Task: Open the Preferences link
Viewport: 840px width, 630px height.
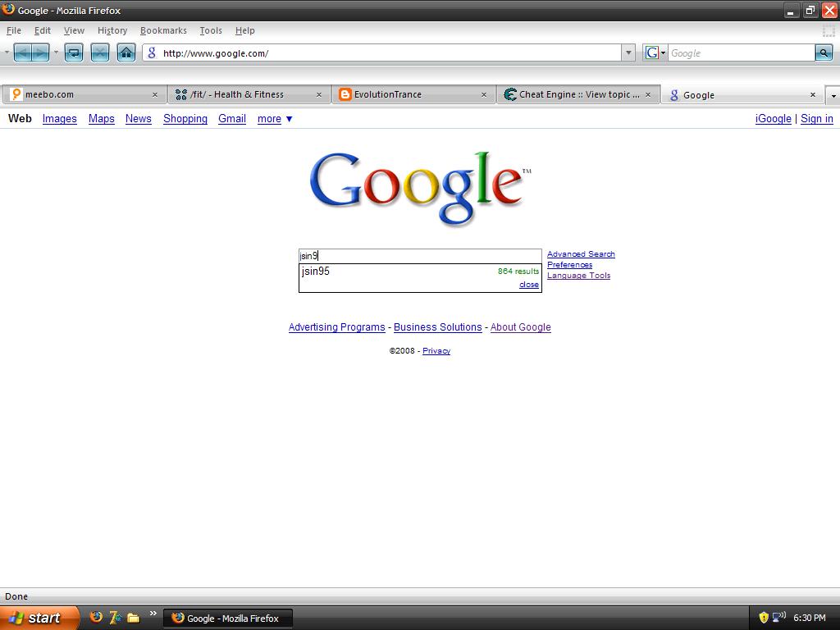Action: 569,265
